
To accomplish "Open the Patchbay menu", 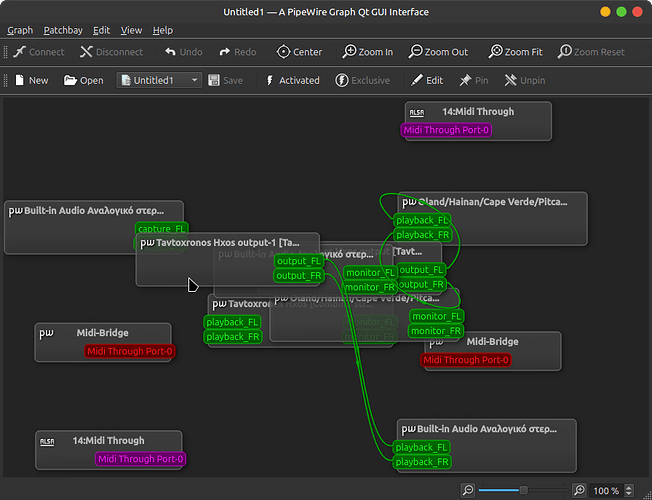I will pos(63,30).
